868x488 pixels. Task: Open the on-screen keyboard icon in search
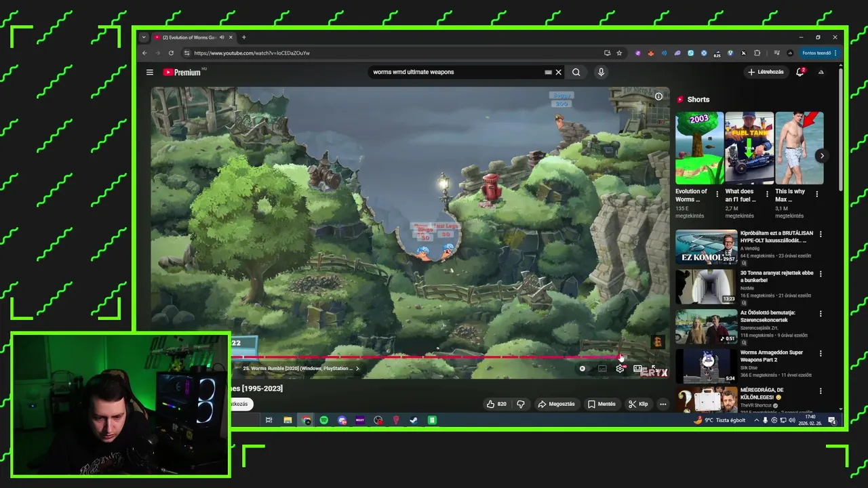pyautogui.click(x=548, y=72)
